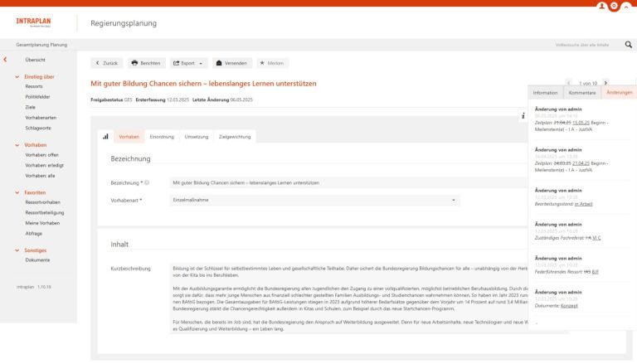
Task: Go to next record arrow
Action: coord(606,82)
